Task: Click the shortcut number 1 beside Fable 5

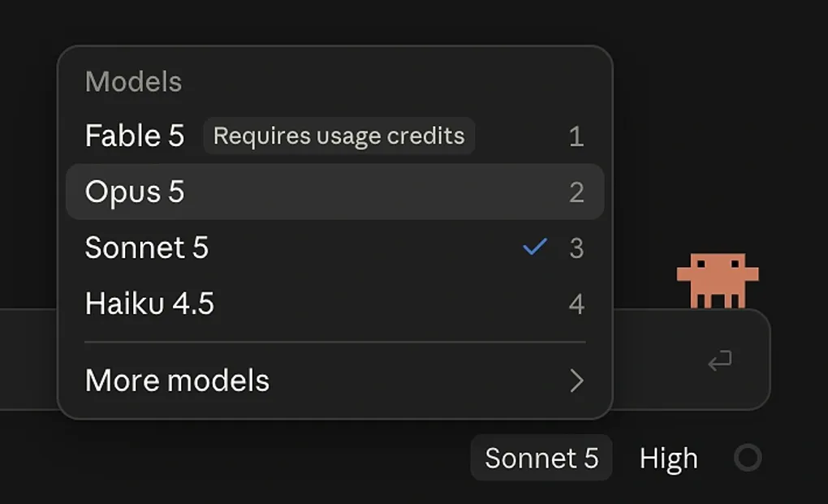Action: tap(576, 136)
